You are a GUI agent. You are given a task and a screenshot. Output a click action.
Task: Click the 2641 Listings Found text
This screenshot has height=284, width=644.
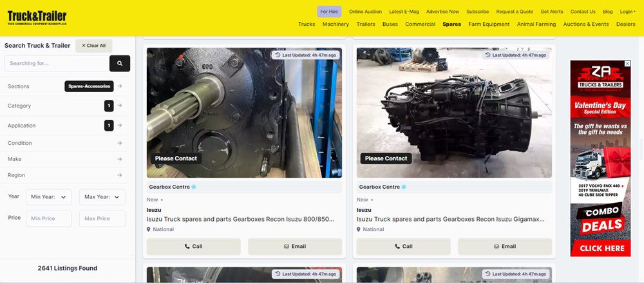coord(68,269)
